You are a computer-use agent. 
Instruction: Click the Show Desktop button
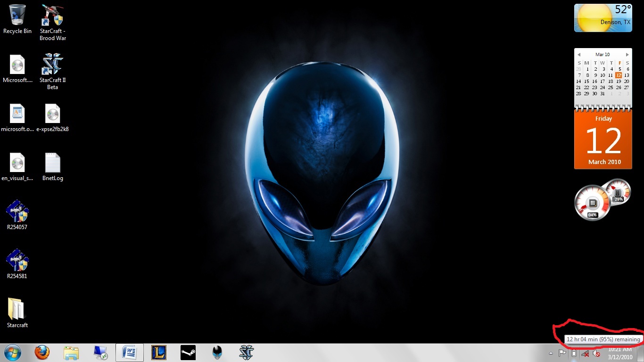(641, 353)
